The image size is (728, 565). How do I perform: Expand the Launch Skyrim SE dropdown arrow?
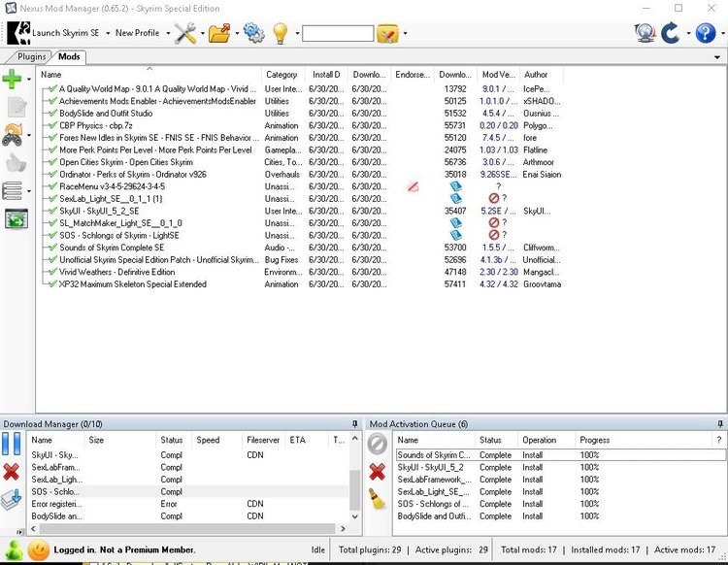point(108,33)
